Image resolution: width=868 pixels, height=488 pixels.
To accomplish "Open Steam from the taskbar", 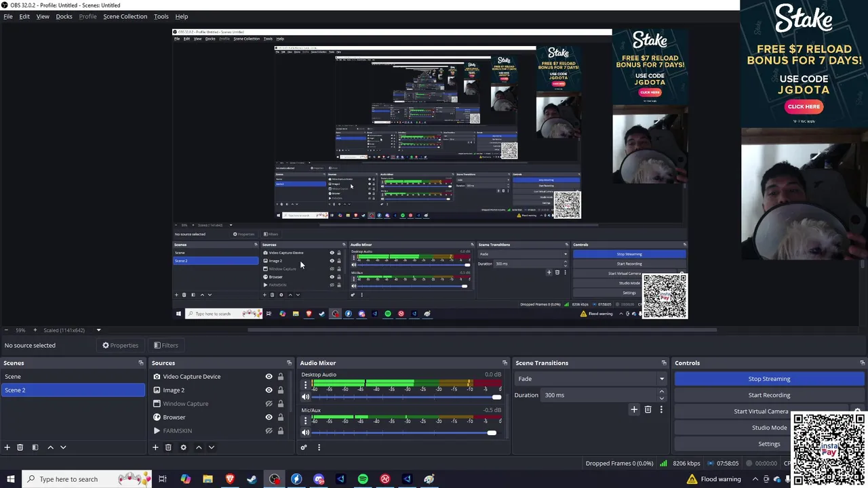I will (252, 479).
